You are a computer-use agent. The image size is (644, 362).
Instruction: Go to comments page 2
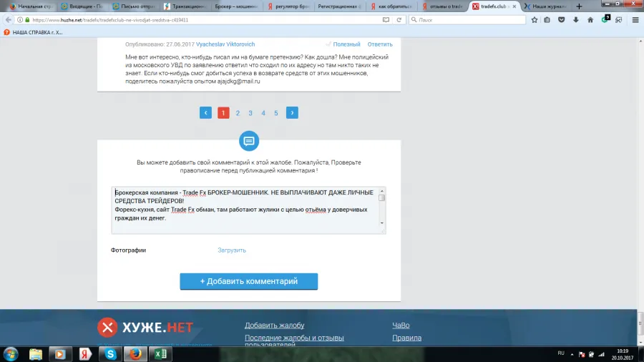pyautogui.click(x=238, y=113)
